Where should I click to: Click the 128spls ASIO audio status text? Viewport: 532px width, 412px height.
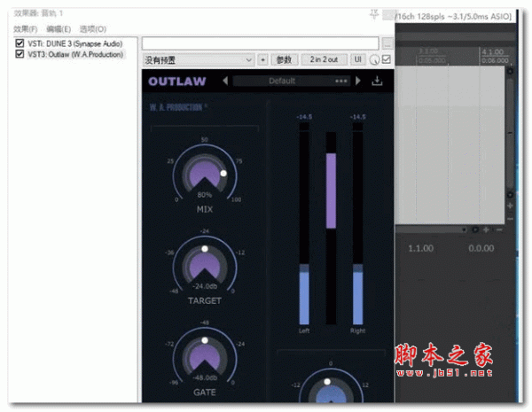point(454,16)
